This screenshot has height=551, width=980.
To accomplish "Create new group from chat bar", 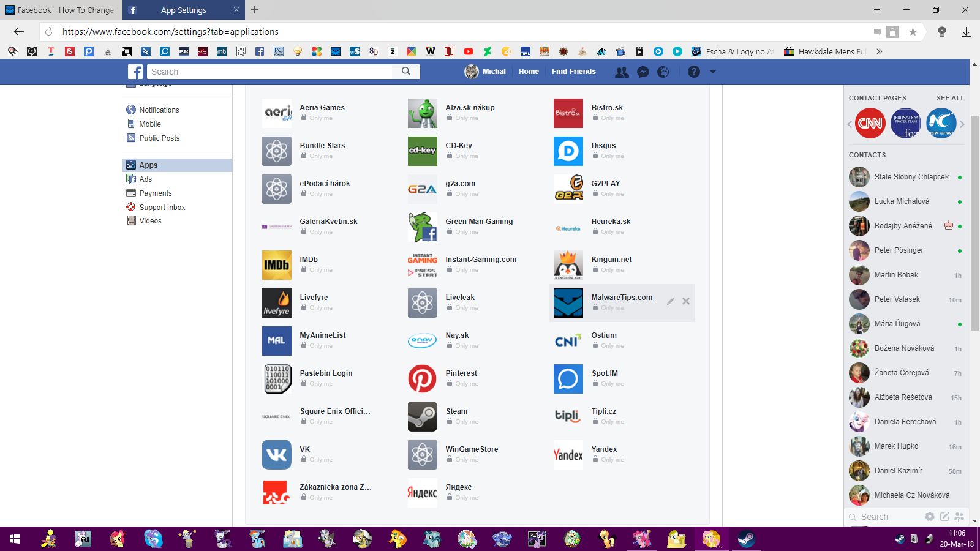I will 959,517.
